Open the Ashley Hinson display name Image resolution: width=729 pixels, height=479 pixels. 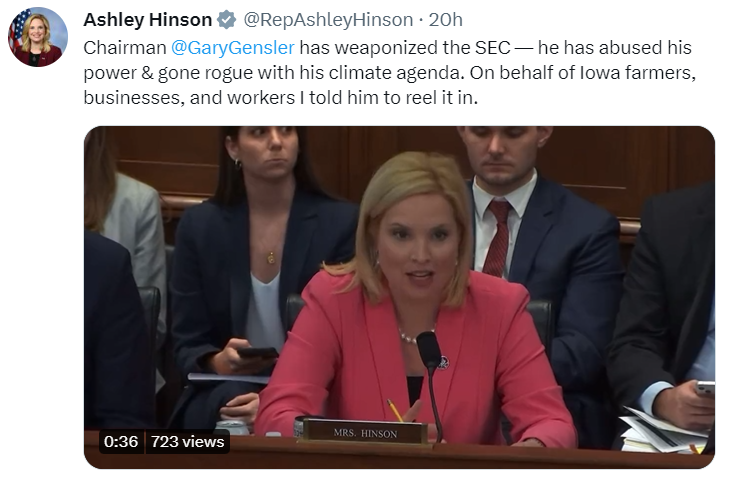[147, 20]
